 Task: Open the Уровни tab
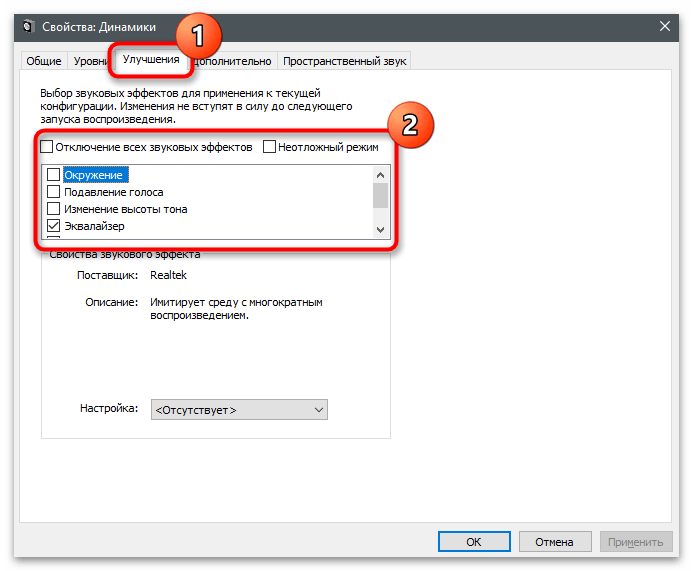coord(90,61)
